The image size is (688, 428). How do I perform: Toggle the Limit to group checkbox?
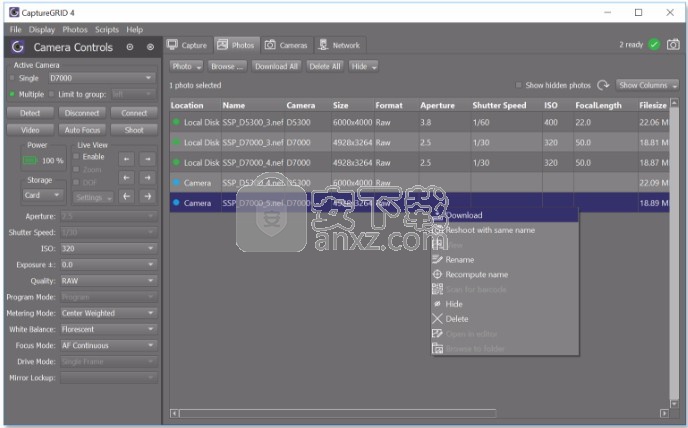[x=51, y=94]
